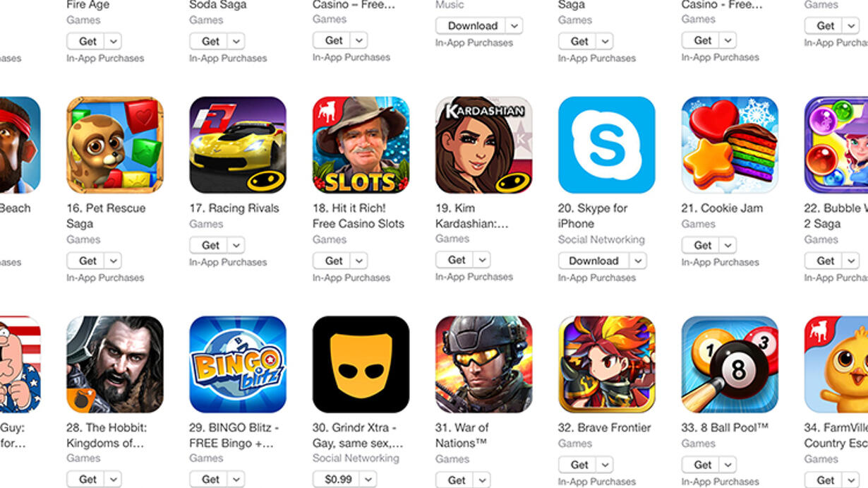The image size is (868, 488).
Task: Expand dropdown arrow beside Skype Download button
Action: tap(638, 261)
